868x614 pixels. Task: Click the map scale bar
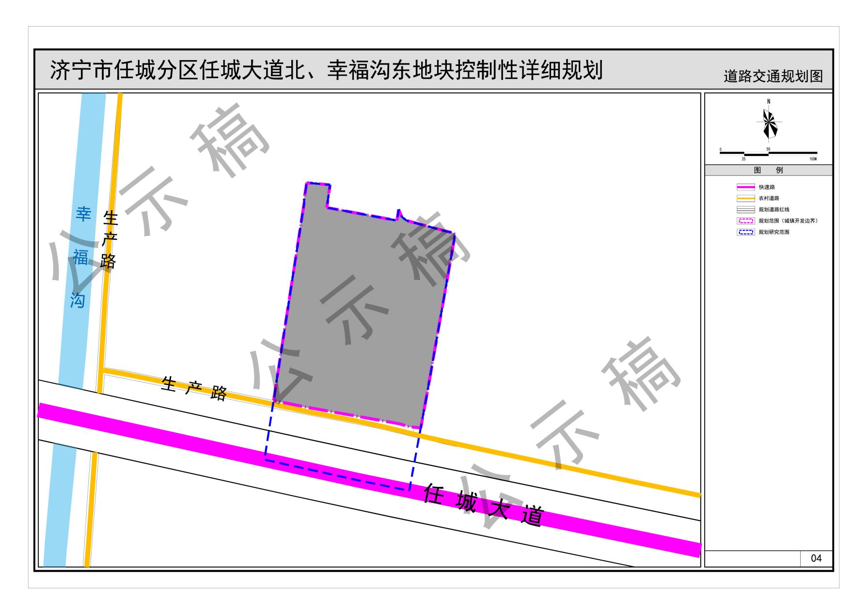(x=769, y=154)
